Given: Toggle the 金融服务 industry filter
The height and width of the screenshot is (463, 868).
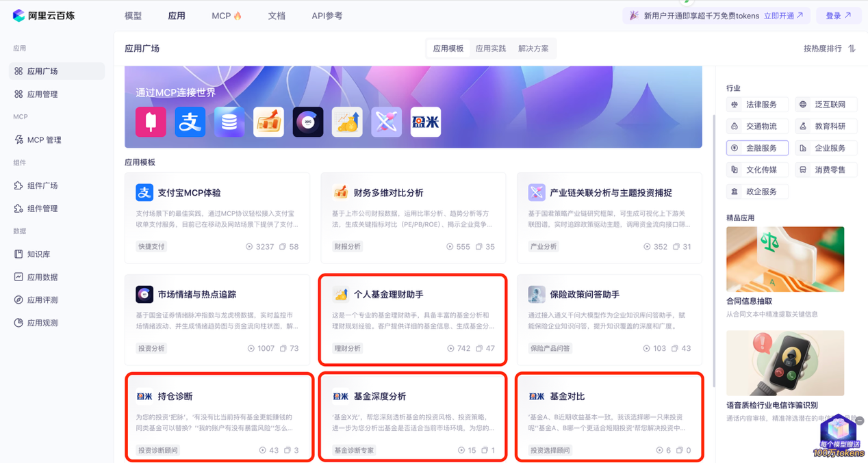Looking at the screenshot, I should [x=757, y=148].
